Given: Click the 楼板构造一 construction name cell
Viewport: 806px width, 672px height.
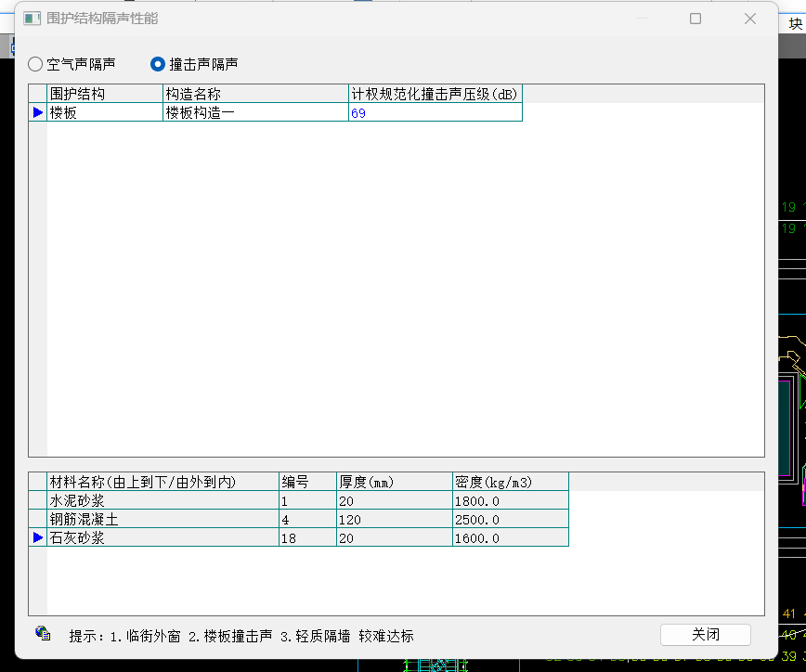Looking at the screenshot, I should coord(254,112).
